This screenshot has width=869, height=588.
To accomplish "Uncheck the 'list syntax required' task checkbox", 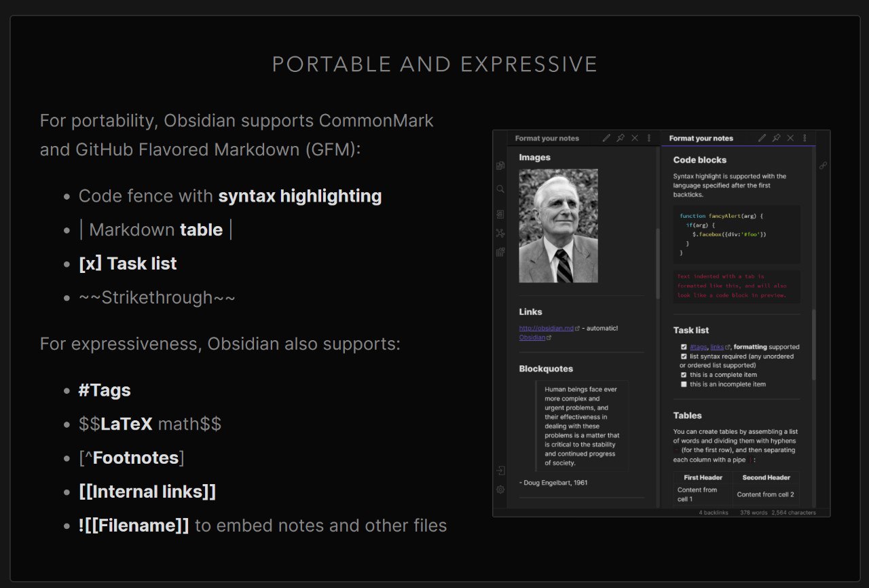I will pyautogui.click(x=684, y=356).
